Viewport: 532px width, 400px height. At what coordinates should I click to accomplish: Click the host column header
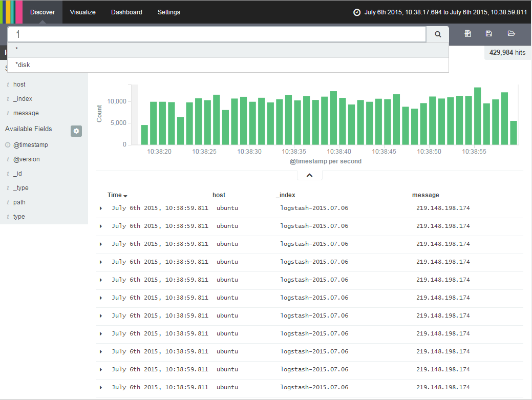(219, 195)
